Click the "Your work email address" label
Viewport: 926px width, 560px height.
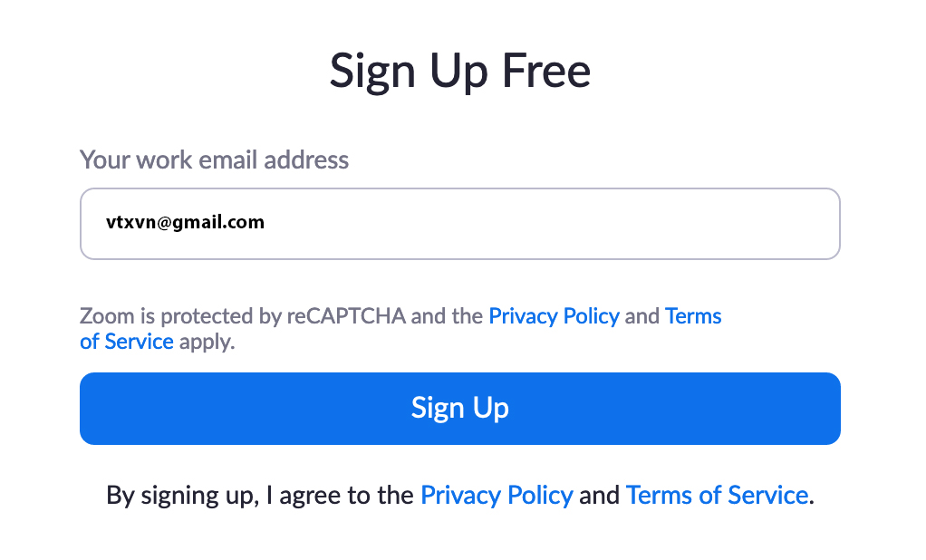point(214,159)
